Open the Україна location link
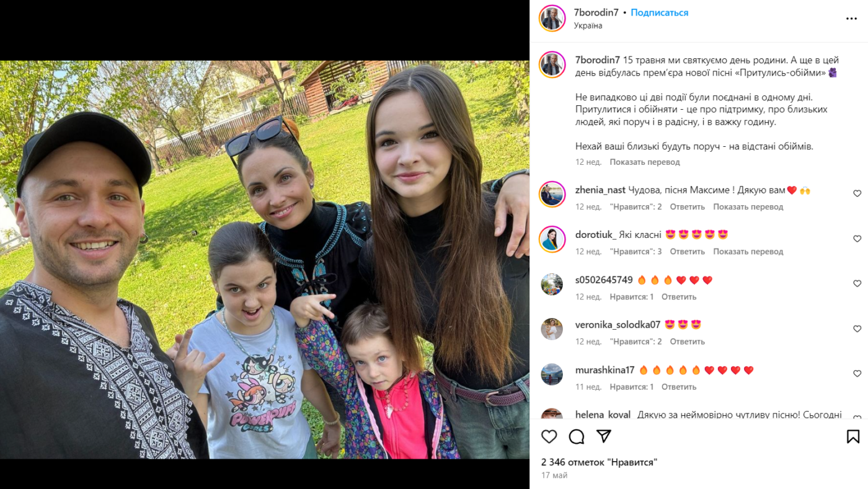 point(588,26)
